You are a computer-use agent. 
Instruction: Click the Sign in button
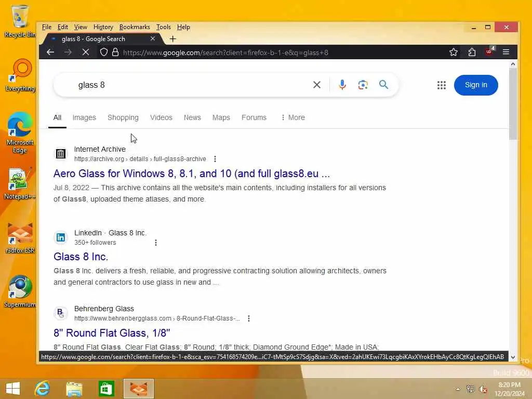(476, 85)
